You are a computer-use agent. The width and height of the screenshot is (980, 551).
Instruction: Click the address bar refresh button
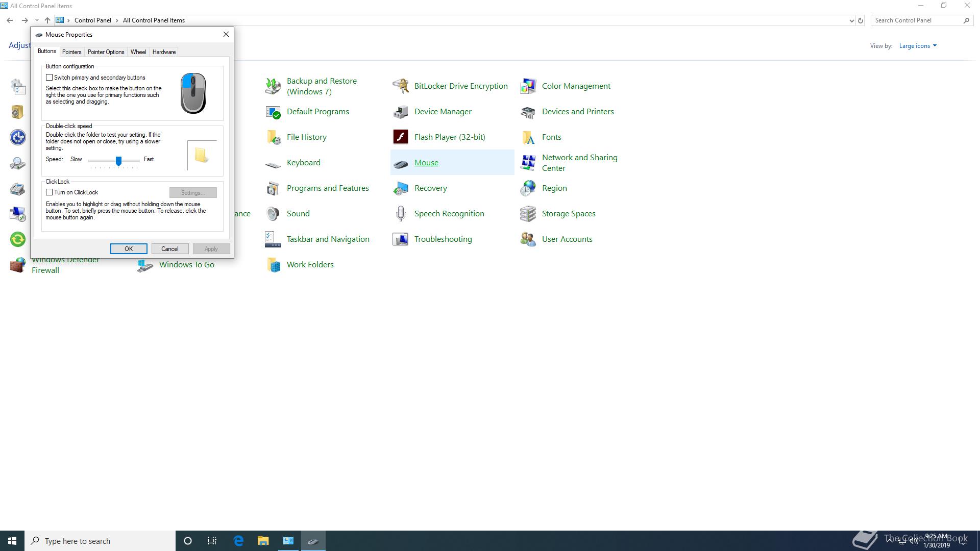[861, 20]
